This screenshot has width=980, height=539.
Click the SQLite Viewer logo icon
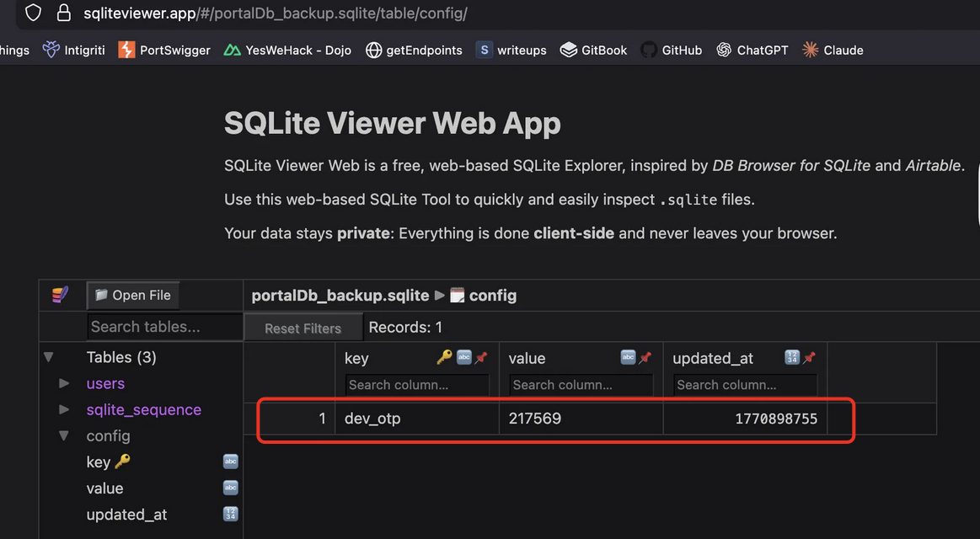coord(60,295)
